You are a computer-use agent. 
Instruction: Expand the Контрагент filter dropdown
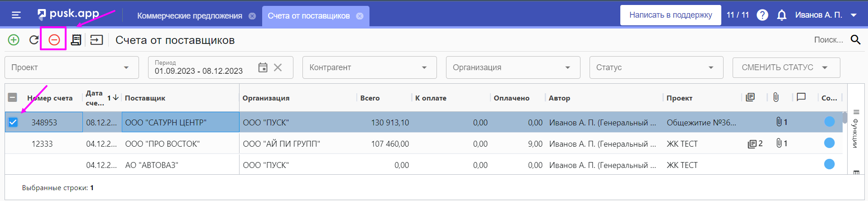(369, 67)
